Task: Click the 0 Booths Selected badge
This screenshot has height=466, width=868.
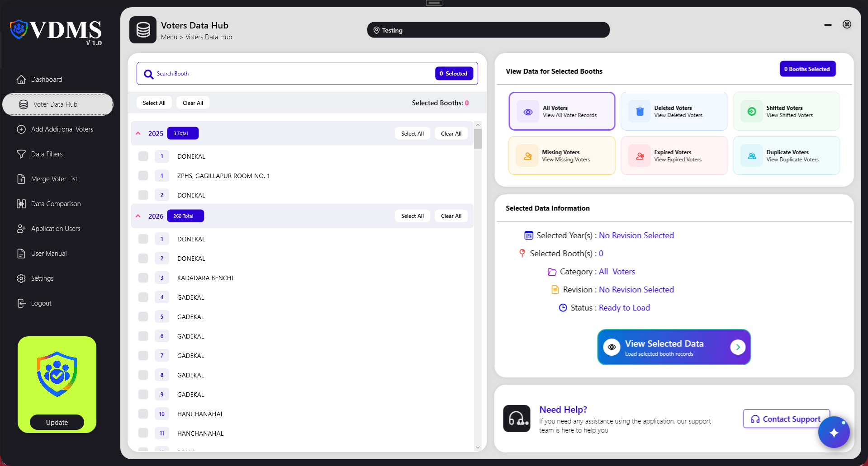Action: [x=807, y=69]
